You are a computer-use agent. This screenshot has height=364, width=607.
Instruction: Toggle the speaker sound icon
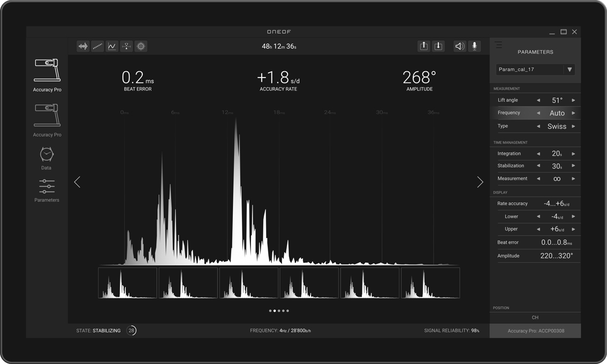[459, 47]
